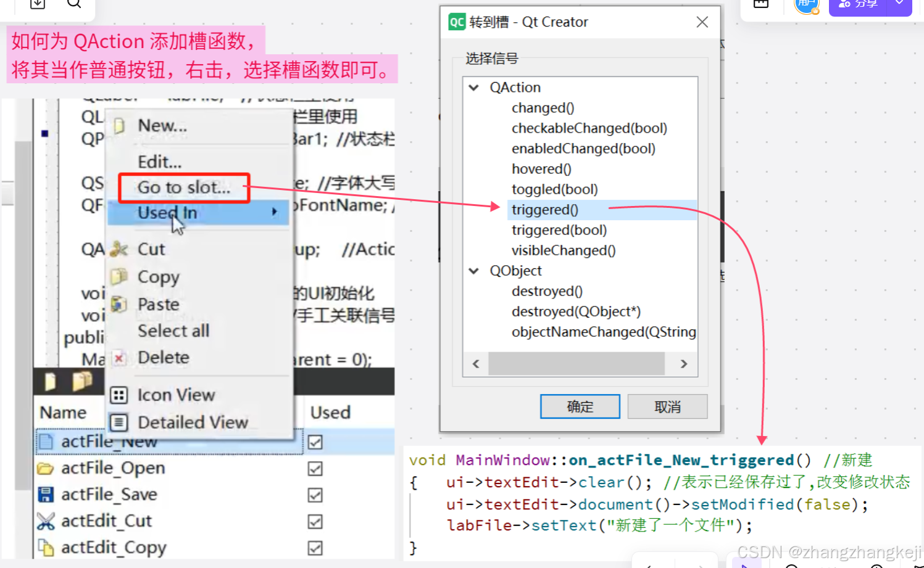Click the actEdit_Copy pages icon

click(46, 547)
